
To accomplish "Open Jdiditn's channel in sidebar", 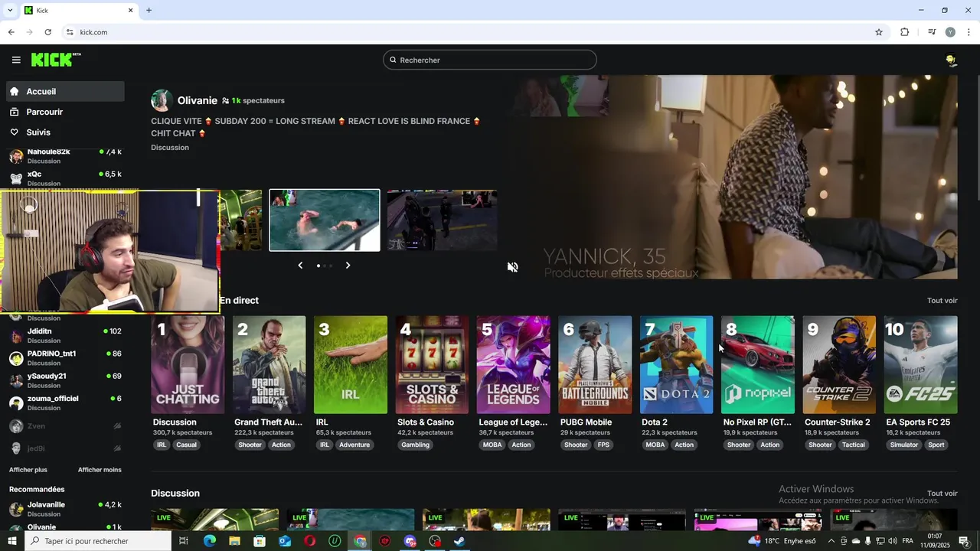I will tap(65, 335).
